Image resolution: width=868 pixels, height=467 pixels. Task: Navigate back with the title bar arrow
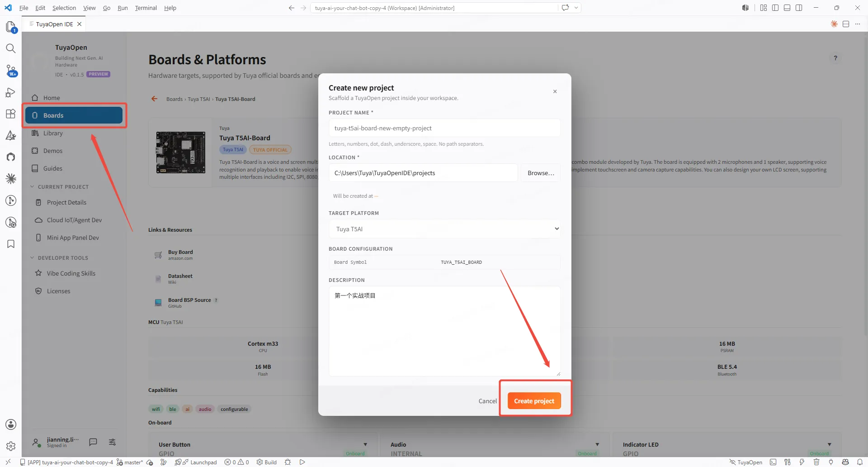pyautogui.click(x=292, y=8)
